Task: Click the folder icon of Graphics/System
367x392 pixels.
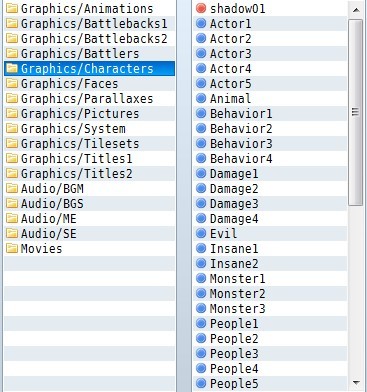Action: (12, 128)
